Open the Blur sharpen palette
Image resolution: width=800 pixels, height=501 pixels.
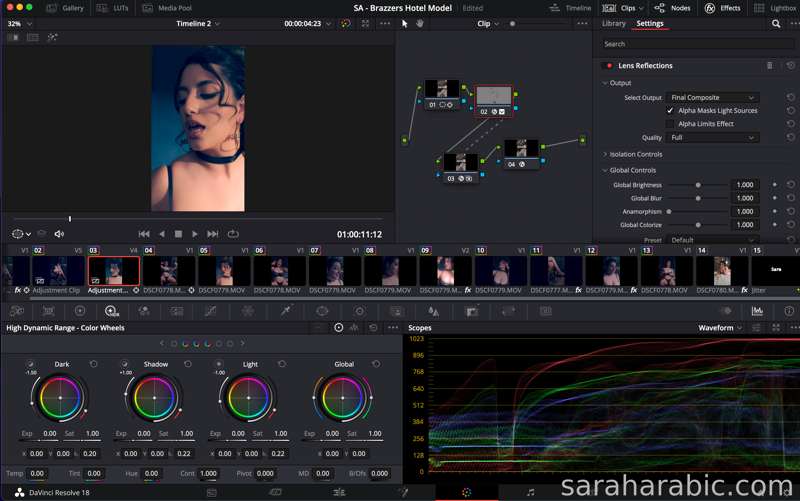(433, 311)
